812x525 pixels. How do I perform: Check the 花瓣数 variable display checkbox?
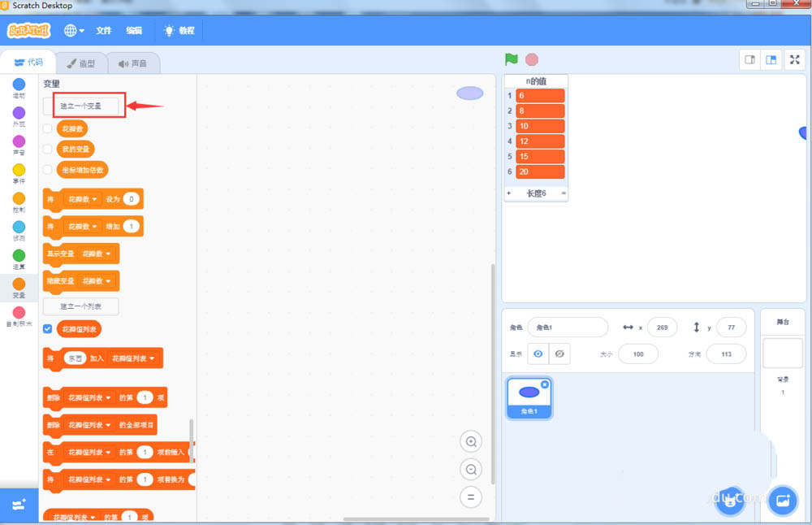(x=46, y=127)
